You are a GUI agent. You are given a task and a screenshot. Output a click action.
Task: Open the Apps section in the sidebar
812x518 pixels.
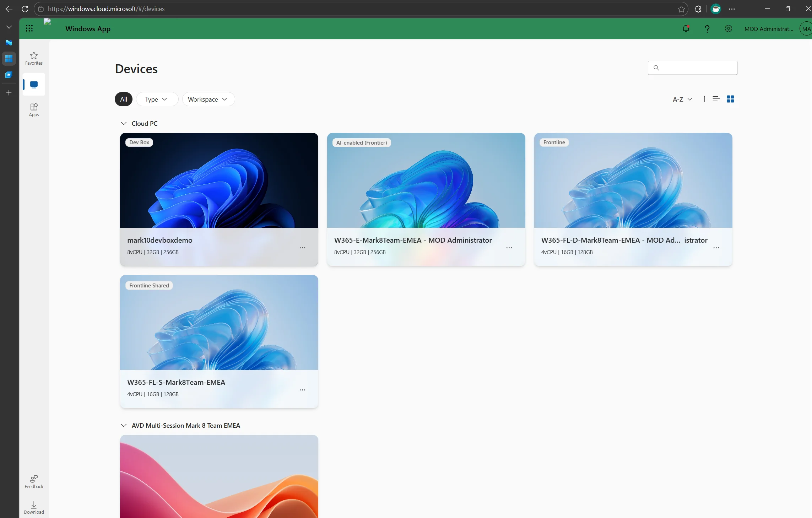(x=34, y=109)
